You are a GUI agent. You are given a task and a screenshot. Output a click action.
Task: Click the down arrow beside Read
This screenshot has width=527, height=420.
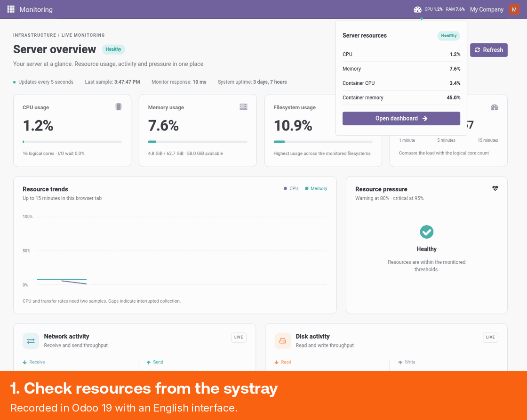tap(276, 362)
